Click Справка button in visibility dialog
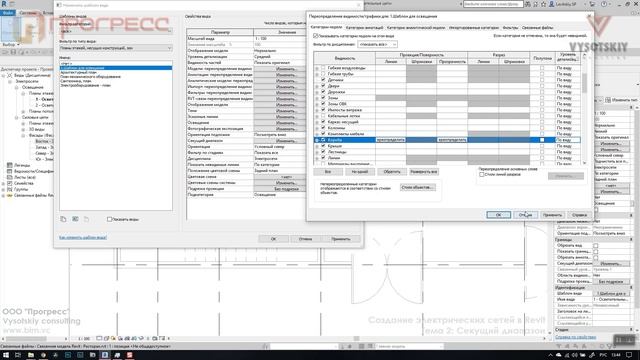 coord(579,215)
